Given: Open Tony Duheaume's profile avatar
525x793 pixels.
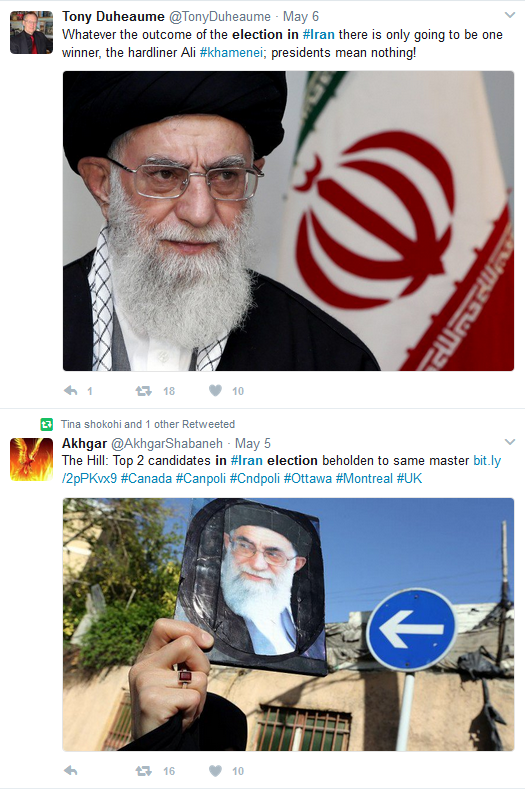Looking at the screenshot, I should 31,32.
